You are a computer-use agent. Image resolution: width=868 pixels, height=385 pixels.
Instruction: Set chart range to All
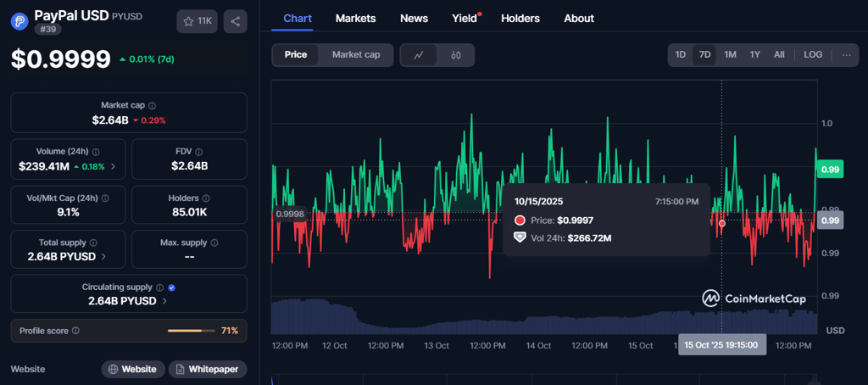tap(779, 55)
